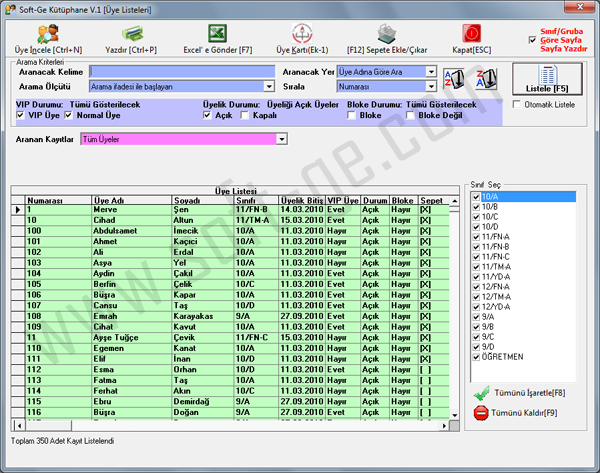Click row selector for member 105 Berfin
The image size is (600, 473).
(18, 284)
